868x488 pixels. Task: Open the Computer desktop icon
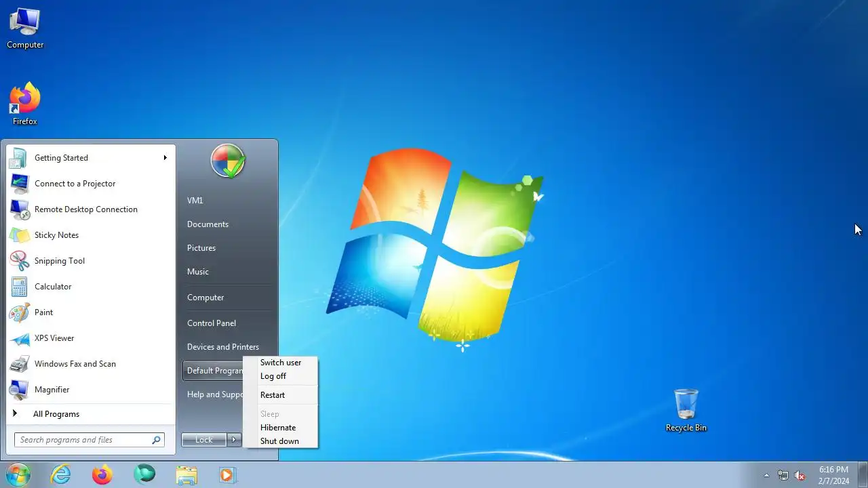point(25,28)
